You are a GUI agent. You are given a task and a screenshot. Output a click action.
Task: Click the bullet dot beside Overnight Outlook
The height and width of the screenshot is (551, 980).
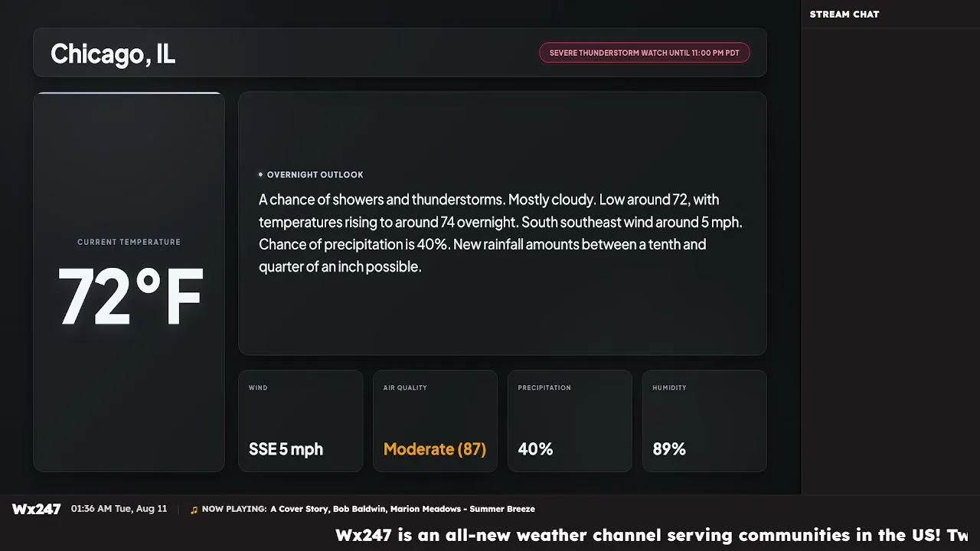coord(260,174)
